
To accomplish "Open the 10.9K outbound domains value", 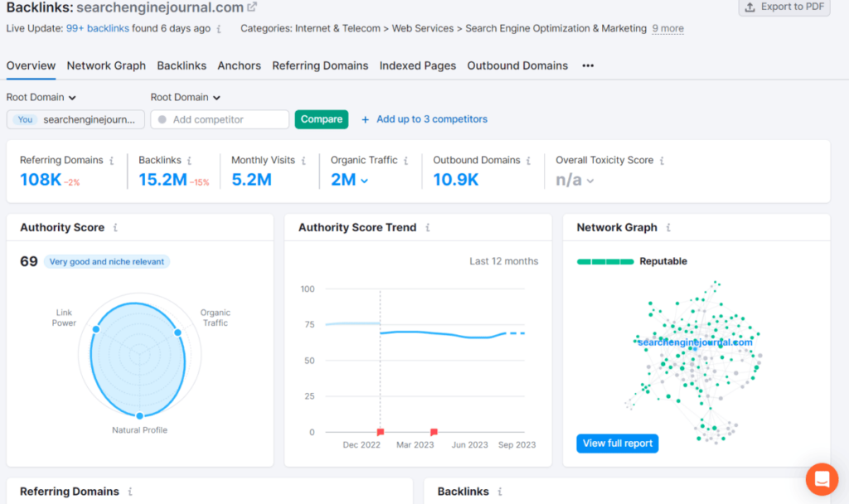I will coord(456,180).
